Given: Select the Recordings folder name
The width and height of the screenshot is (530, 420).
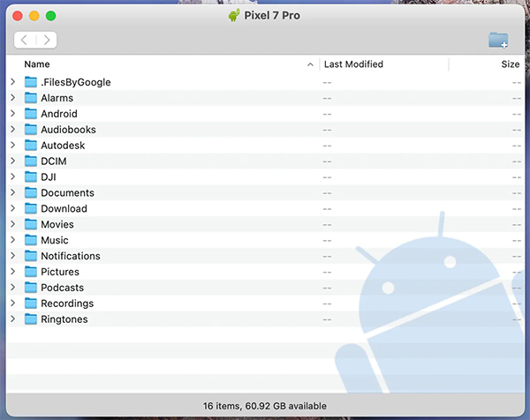Looking at the screenshot, I should tap(66, 304).
